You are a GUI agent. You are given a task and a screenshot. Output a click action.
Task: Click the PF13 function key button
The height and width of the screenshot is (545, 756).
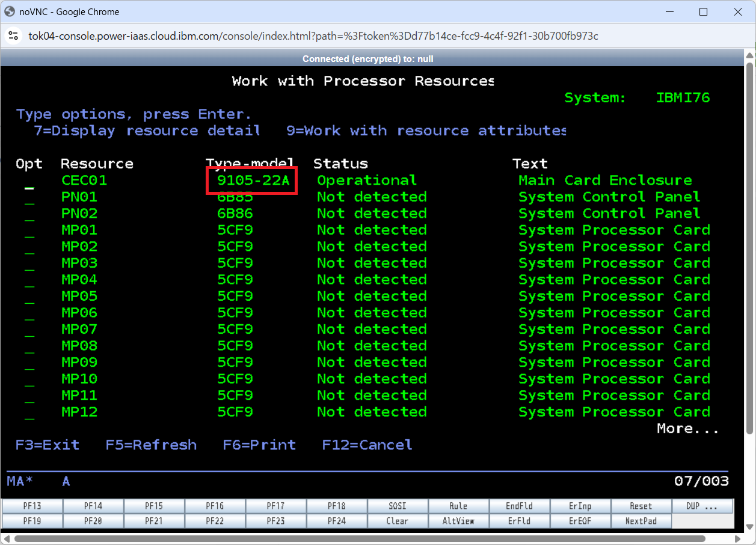(x=32, y=506)
